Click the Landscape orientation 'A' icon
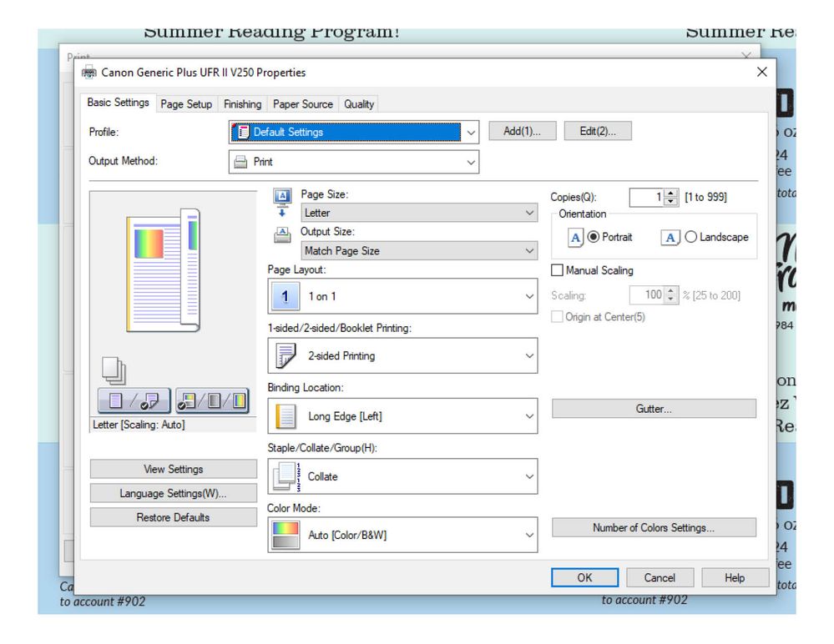The height and width of the screenshot is (644, 834). tap(670, 237)
